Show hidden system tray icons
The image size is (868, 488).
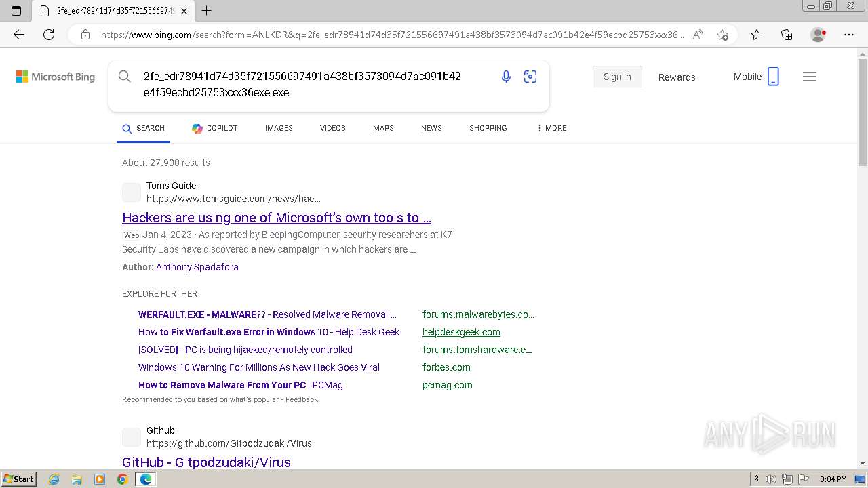coord(756,479)
